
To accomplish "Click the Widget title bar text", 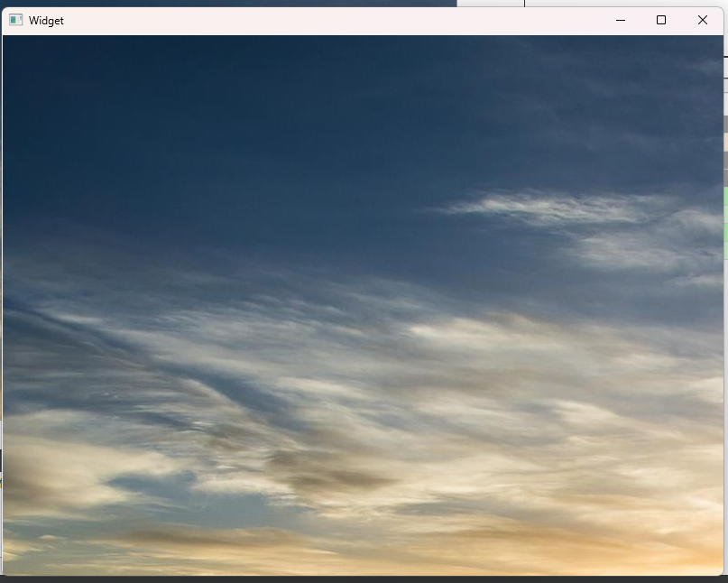I will [46, 21].
